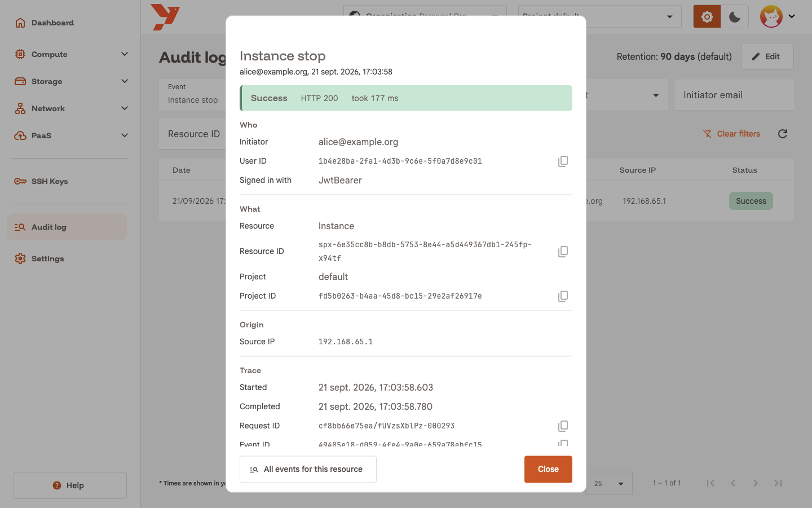
Task: Expand the Compute menu section
Action: (125, 54)
